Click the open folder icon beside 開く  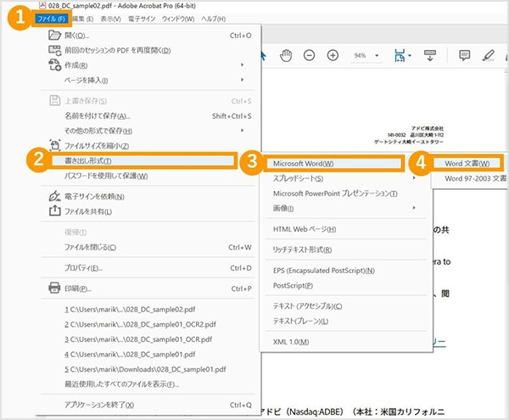(54, 35)
